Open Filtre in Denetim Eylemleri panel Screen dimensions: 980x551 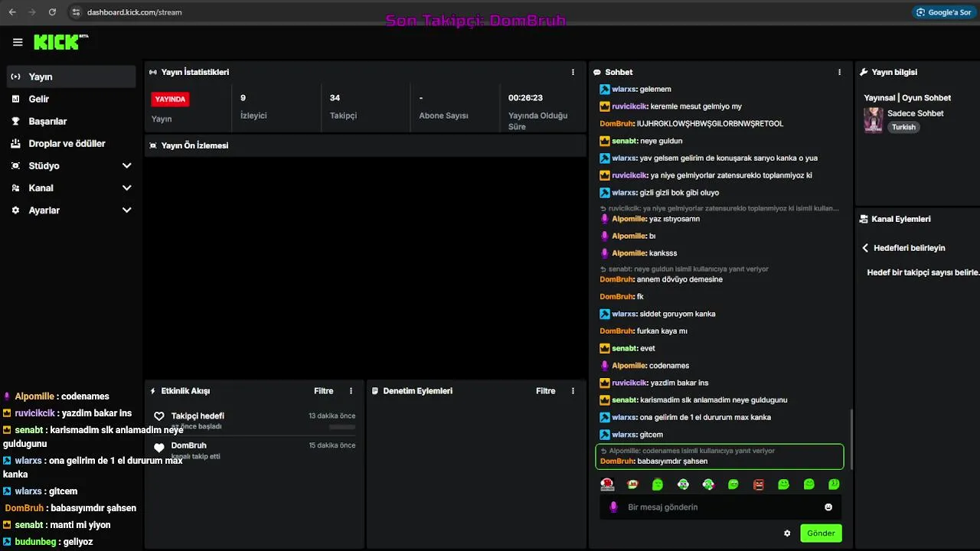546,391
